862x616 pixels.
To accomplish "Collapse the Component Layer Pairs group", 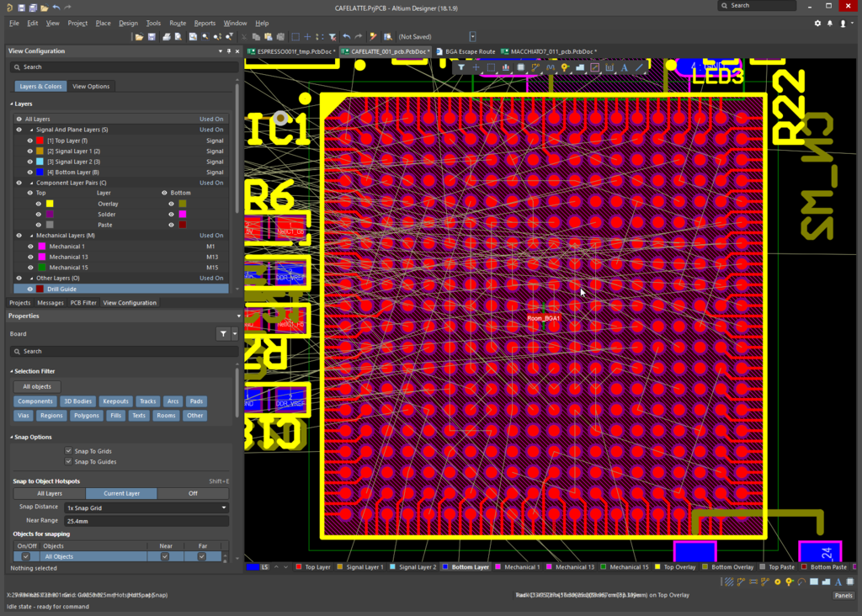I will (x=31, y=183).
